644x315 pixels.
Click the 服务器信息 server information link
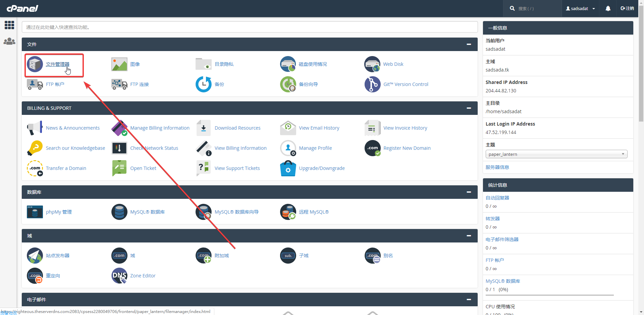(497, 167)
